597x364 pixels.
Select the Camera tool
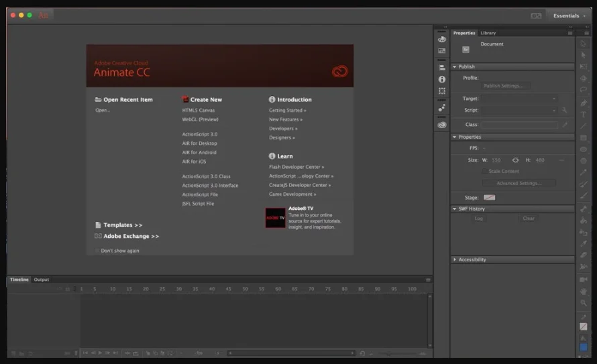pyautogui.click(x=584, y=280)
